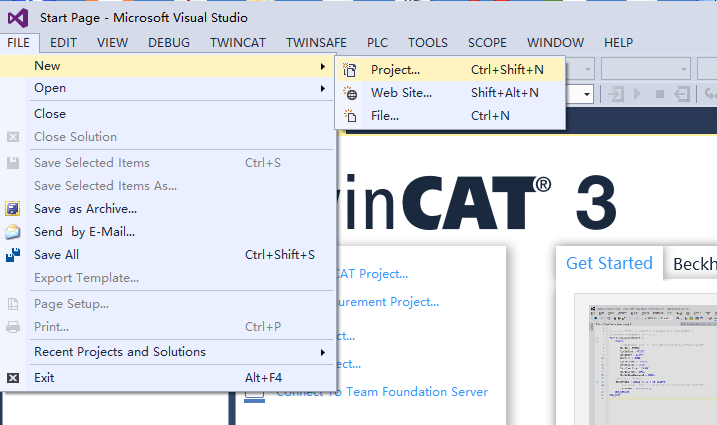Choose Exit from the File menu
The width and height of the screenshot is (717, 425).
point(167,378)
